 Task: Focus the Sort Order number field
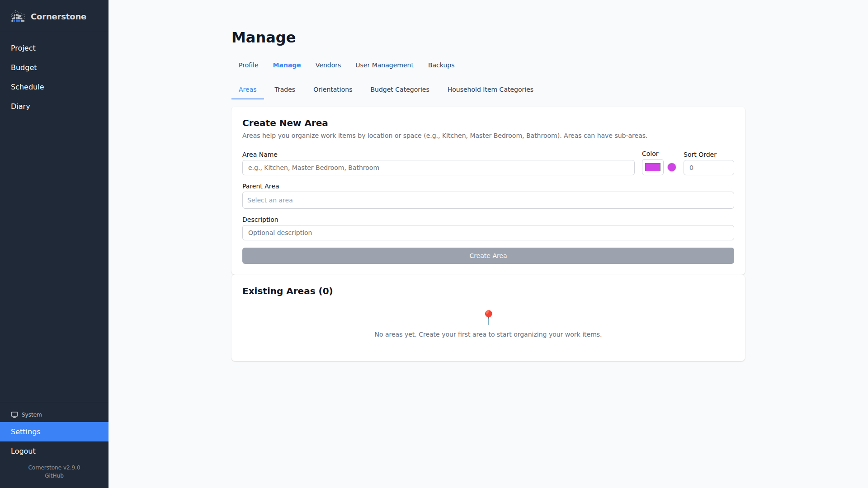[x=709, y=168]
